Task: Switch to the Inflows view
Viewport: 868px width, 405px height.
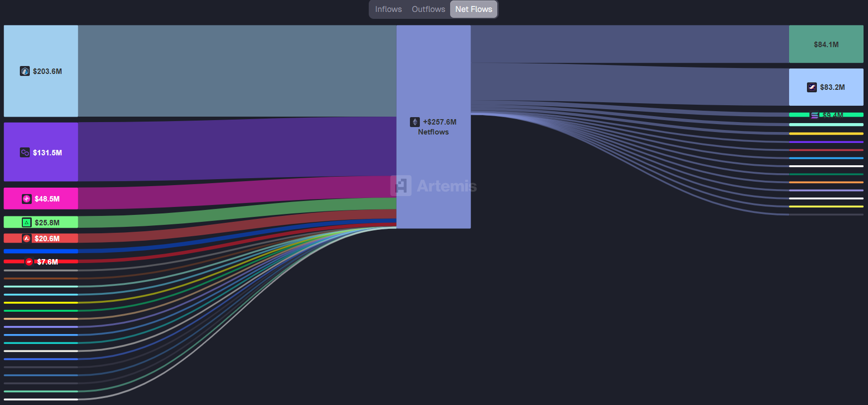Action: pyautogui.click(x=388, y=9)
